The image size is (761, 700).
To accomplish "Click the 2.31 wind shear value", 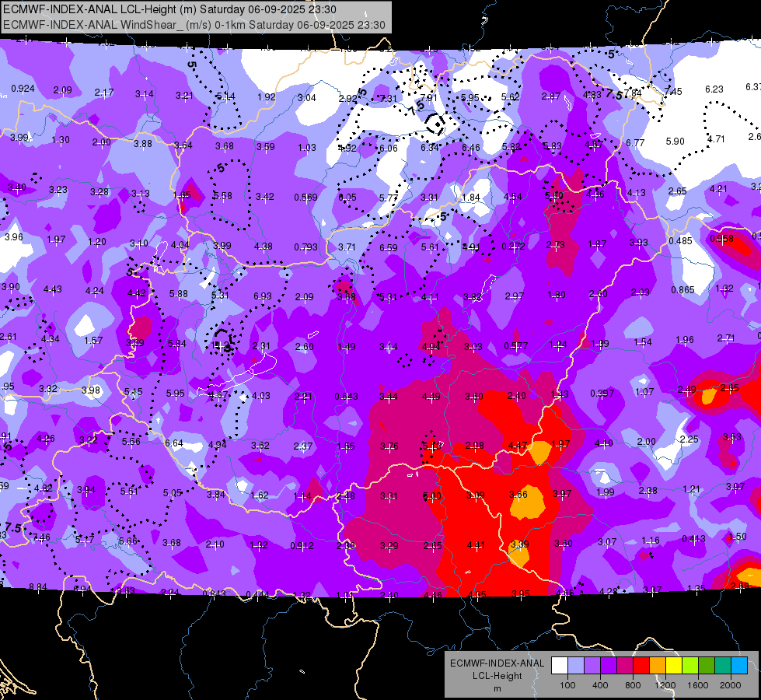I will pyautogui.click(x=261, y=346).
